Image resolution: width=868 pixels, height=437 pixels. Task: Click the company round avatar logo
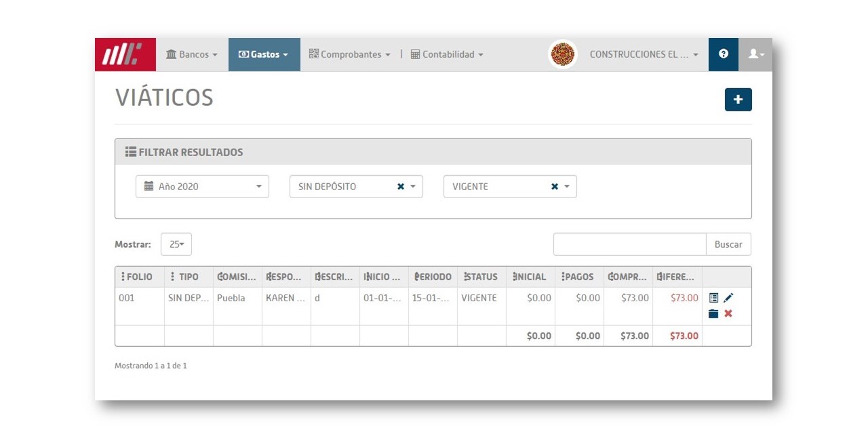tap(562, 54)
